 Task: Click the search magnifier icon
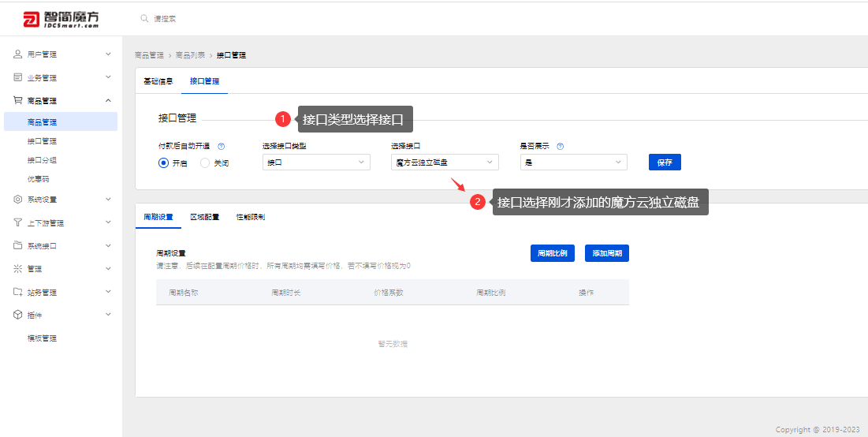(144, 19)
